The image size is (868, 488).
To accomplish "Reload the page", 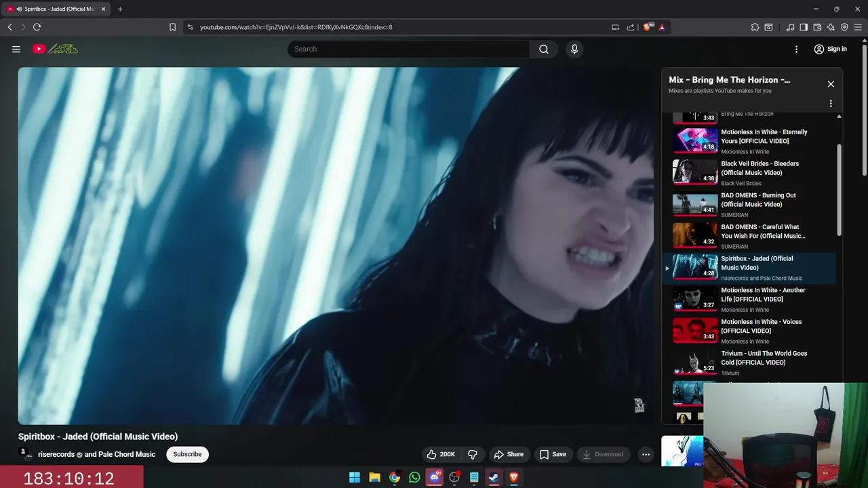I will [37, 27].
